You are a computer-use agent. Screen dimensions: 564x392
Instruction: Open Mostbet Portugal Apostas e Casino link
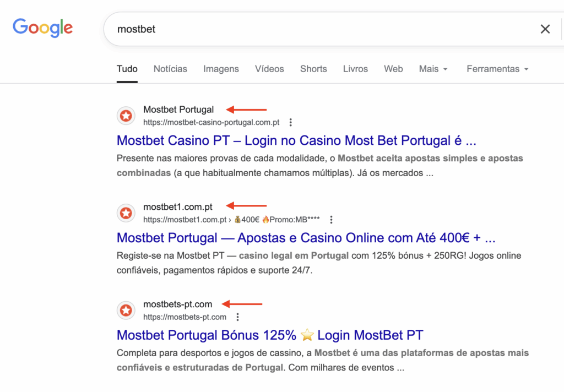[306, 238]
